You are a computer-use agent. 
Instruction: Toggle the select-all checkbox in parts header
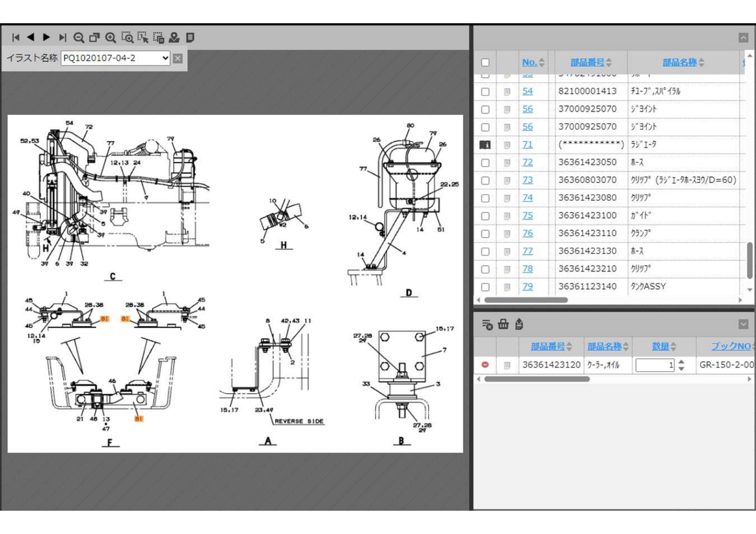pos(485,62)
